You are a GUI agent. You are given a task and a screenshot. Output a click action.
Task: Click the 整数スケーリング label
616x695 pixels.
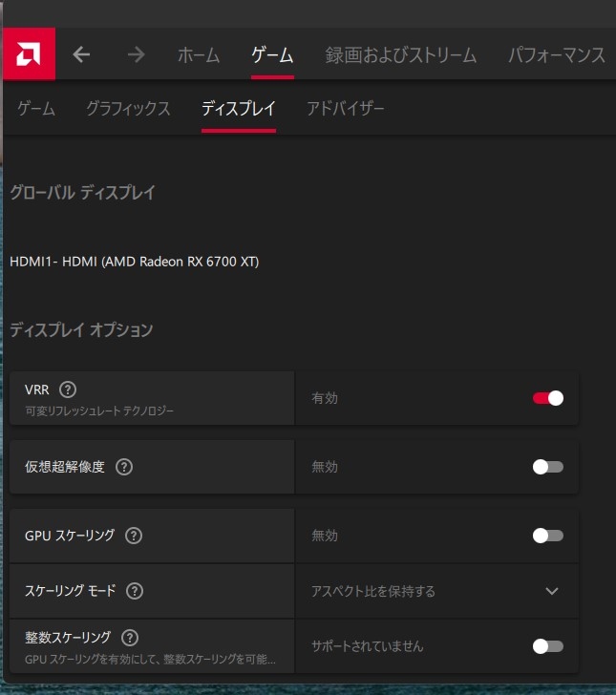click(68, 638)
